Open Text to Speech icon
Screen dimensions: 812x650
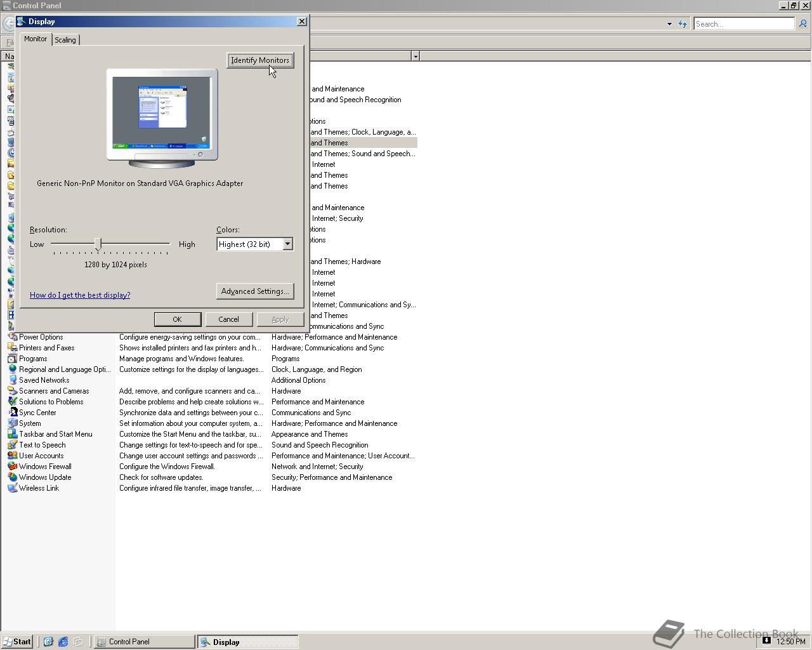click(12, 445)
